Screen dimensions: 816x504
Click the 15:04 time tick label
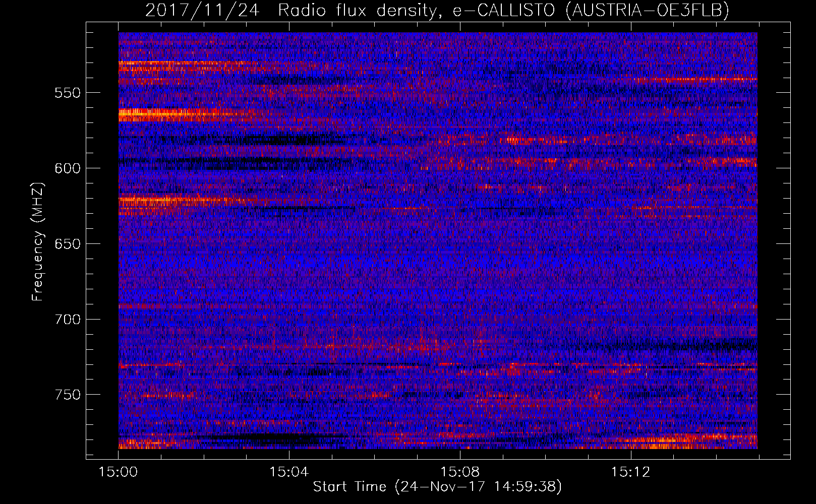[289, 472]
